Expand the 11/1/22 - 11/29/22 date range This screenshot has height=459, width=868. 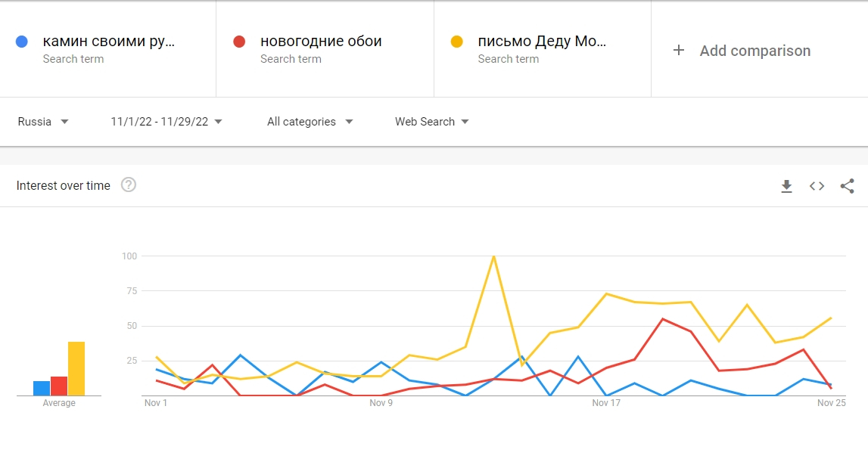point(166,122)
